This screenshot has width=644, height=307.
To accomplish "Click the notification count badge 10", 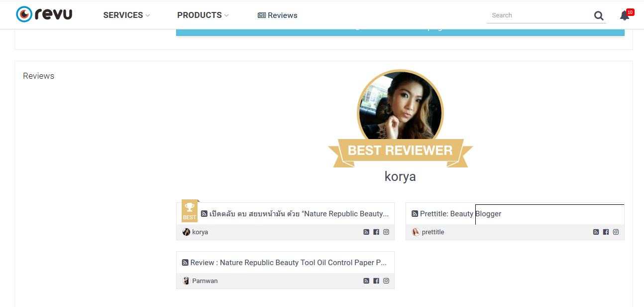I will point(630,12).
